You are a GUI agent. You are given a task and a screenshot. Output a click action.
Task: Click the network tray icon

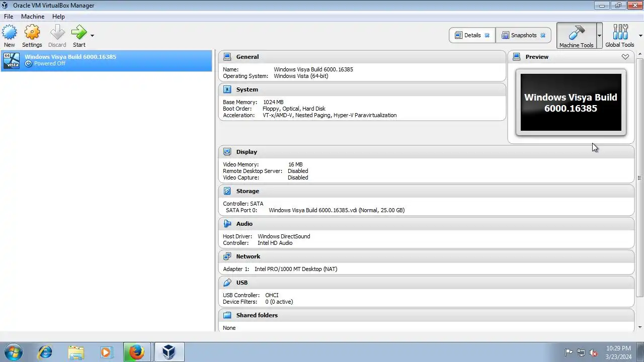pyautogui.click(x=581, y=352)
